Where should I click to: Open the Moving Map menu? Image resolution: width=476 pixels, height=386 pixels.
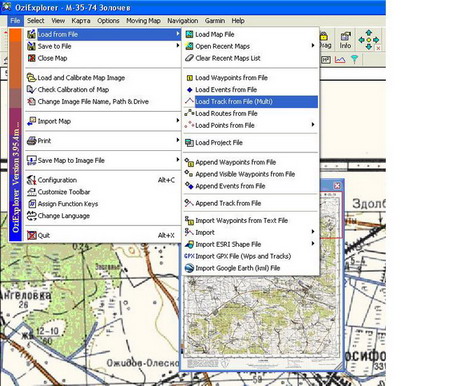143,21
